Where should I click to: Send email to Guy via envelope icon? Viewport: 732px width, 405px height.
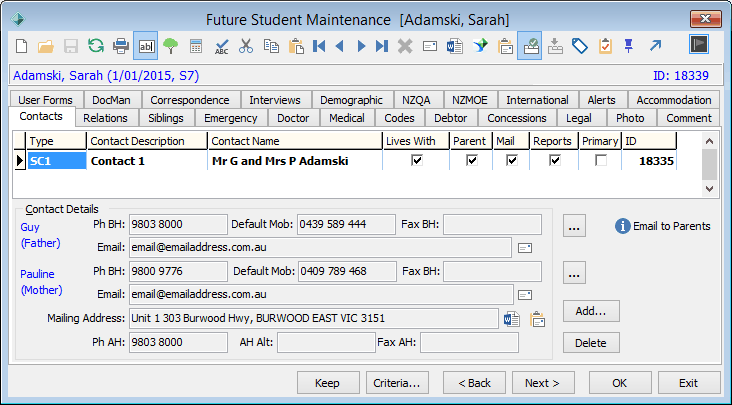[525, 248]
